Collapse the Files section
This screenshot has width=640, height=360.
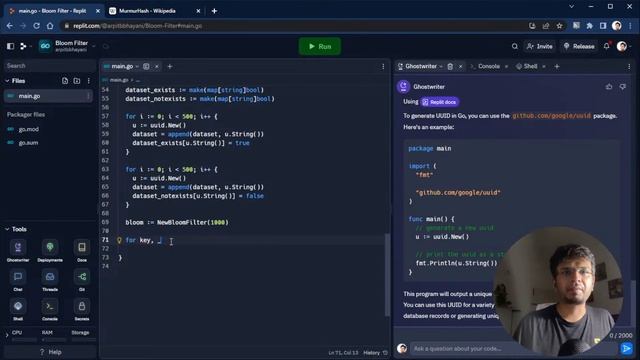coord(7,81)
